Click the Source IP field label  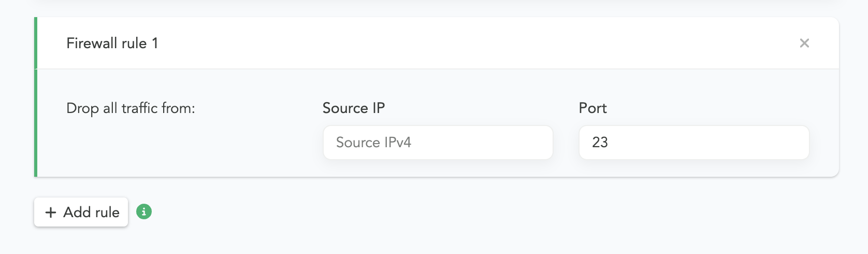354,108
